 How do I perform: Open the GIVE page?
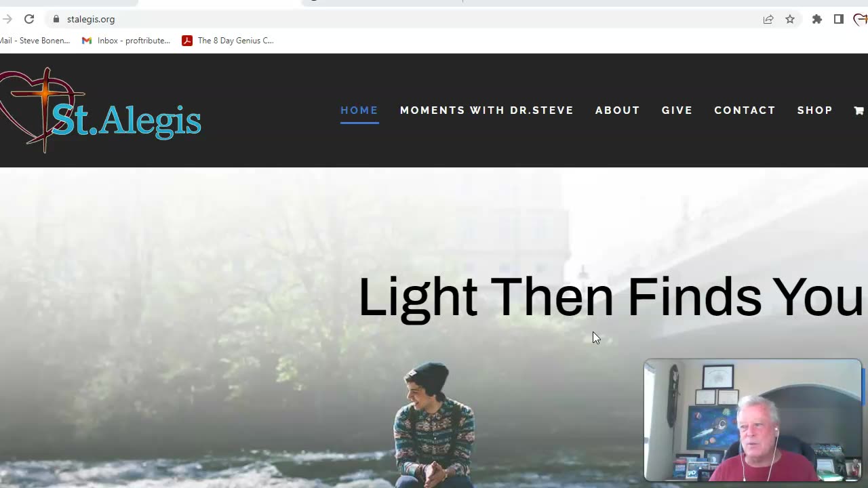[677, 110]
